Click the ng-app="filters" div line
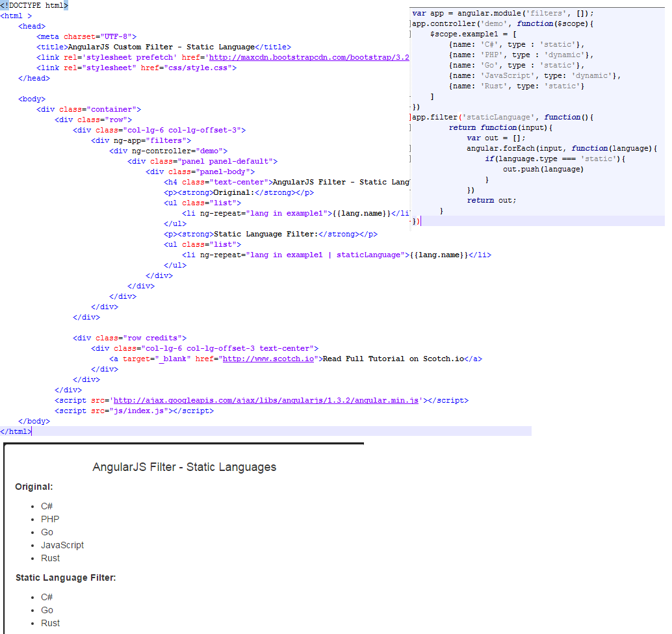 point(141,140)
